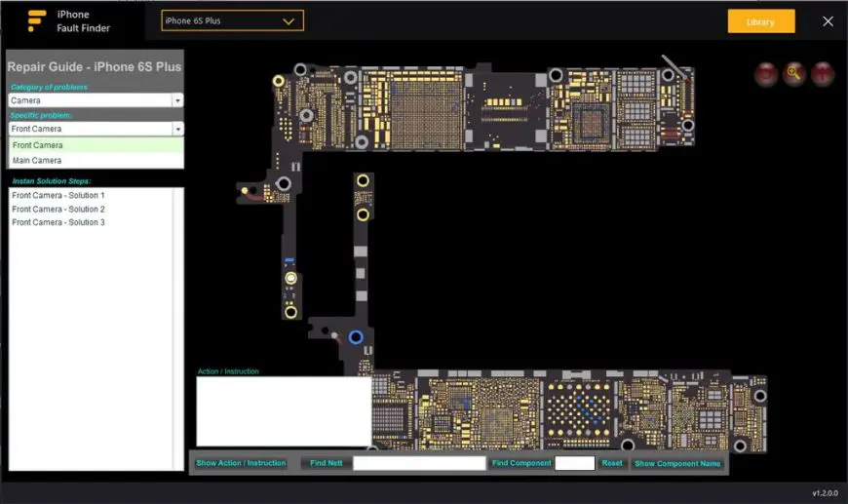Click the Library button
Viewport: 848px width, 504px height.
[761, 21]
